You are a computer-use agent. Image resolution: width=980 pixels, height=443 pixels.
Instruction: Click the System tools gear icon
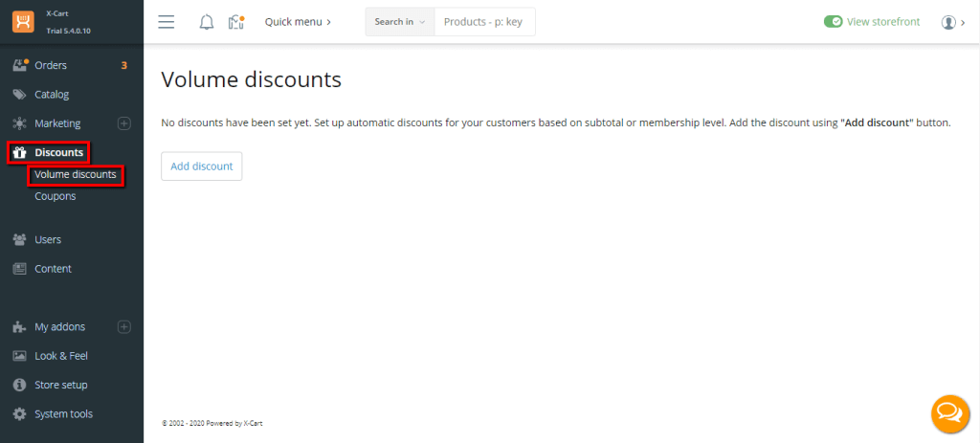20,413
